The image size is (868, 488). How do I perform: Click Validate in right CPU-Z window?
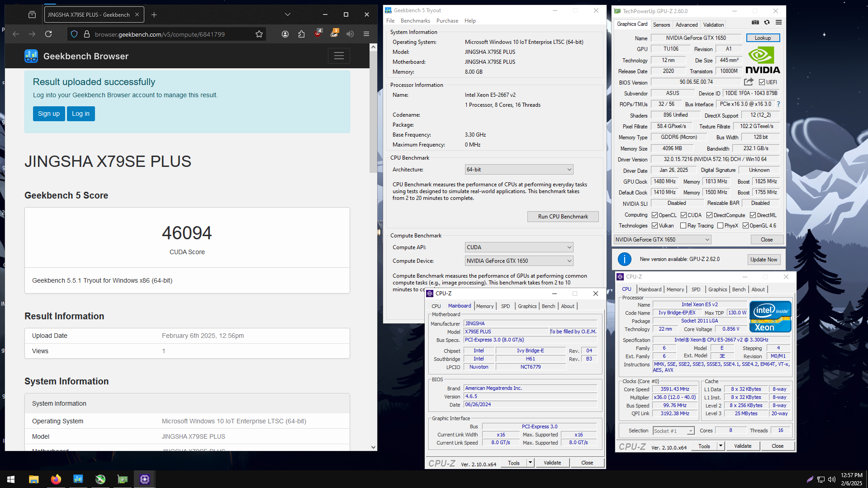click(x=743, y=446)
